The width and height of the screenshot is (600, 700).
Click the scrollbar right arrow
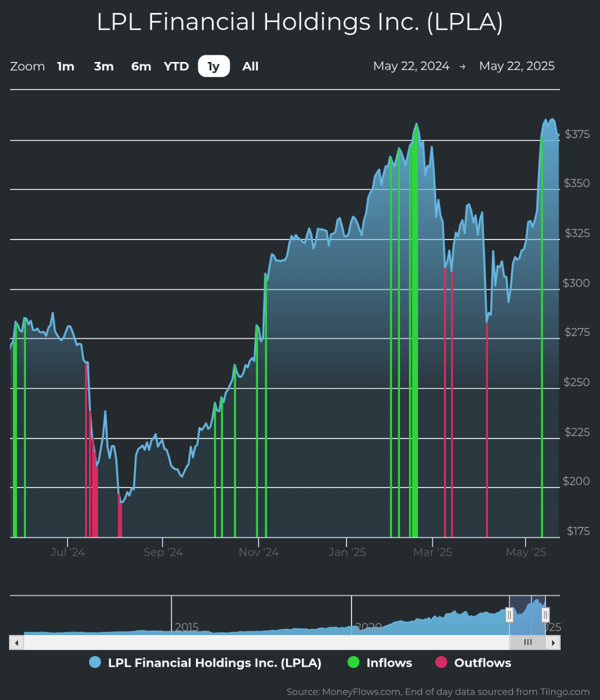click(x=553, y=643)
